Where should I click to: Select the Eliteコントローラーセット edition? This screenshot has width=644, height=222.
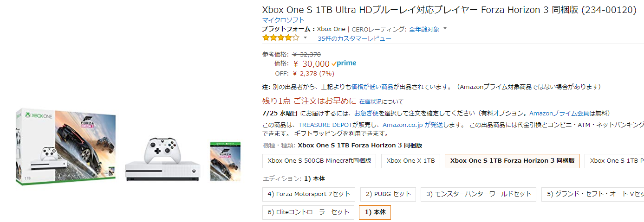tap(308, 212)
